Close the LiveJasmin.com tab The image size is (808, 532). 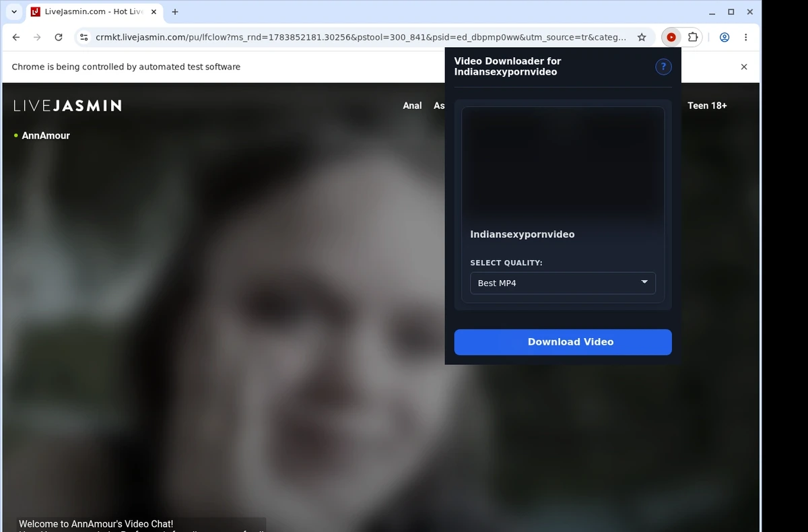click(x=154, y=11)
